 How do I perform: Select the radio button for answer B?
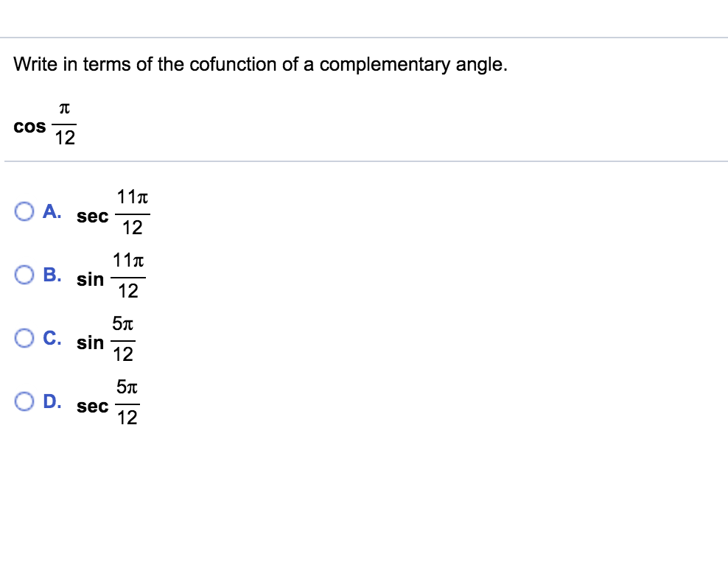pyautogui.click(x=24, y=275)
